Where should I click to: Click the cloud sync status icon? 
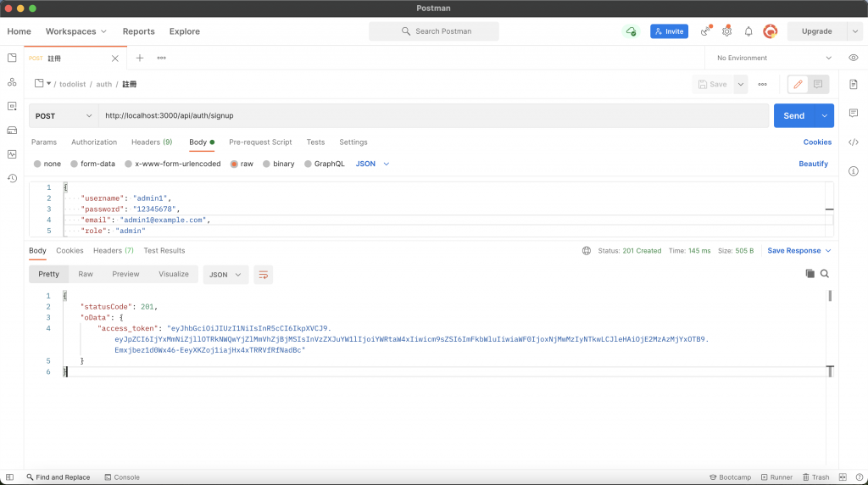click(x=631, y=31)
